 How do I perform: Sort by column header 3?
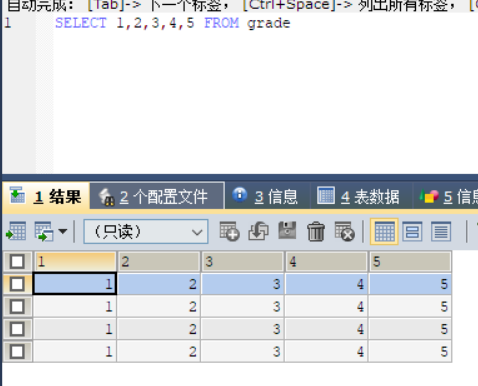242,262
